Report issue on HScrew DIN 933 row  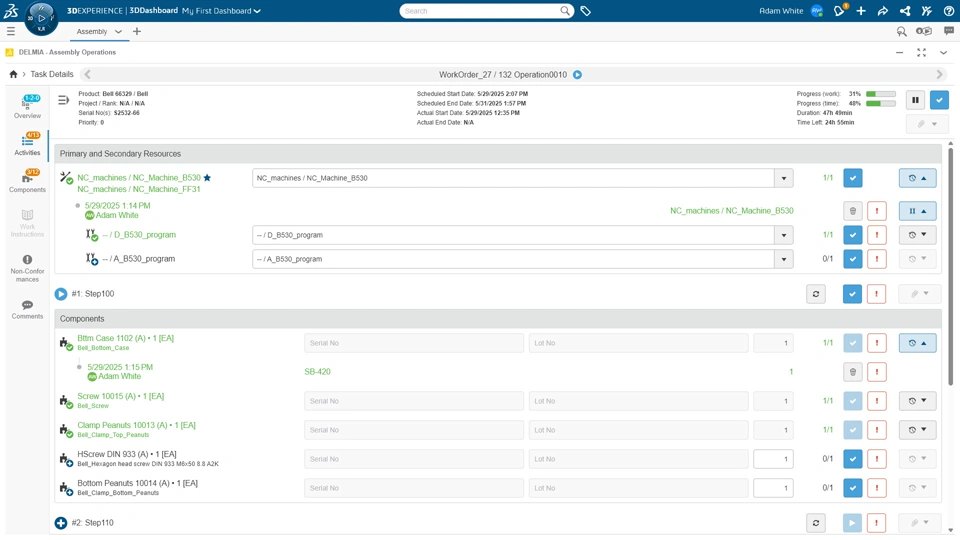pyautogui.click(x=876, y=459)
